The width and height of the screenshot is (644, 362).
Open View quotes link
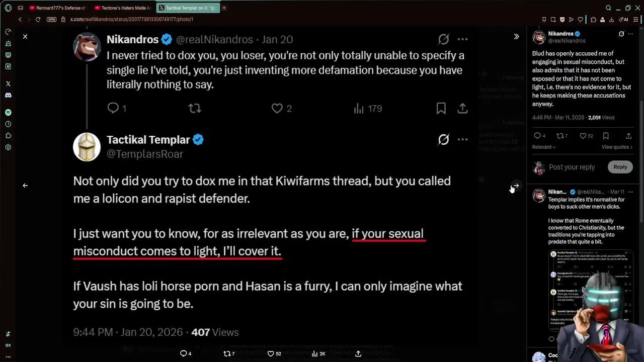coord(617,147)
